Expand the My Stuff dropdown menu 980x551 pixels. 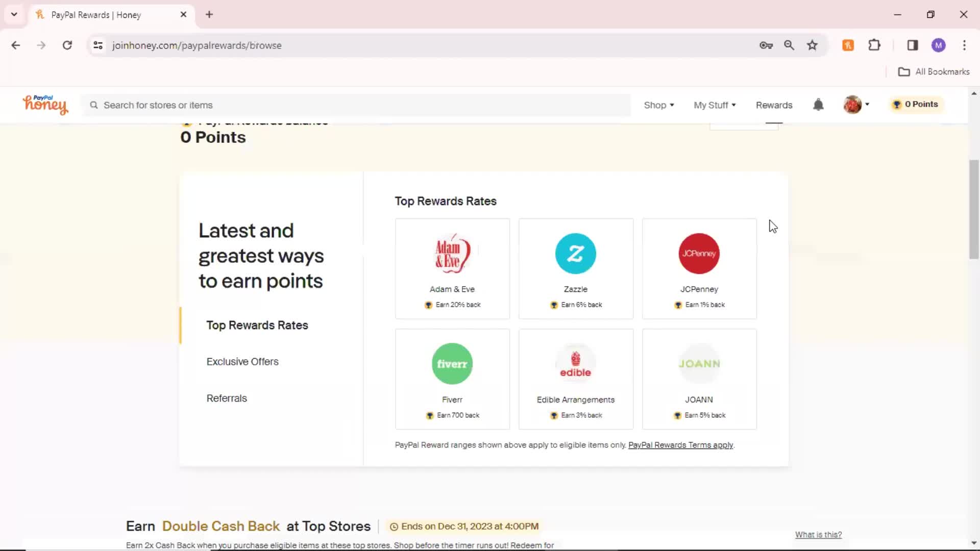(715, 105)
